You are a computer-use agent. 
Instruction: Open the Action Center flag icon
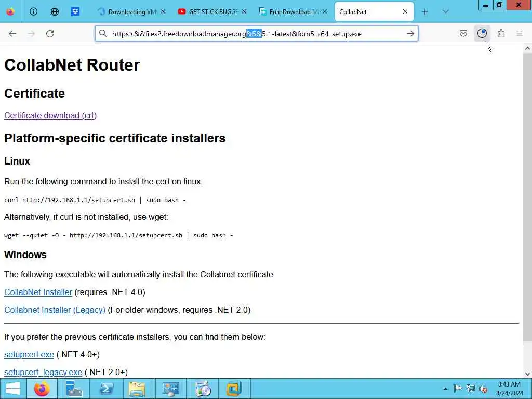(x=458, y=389)
